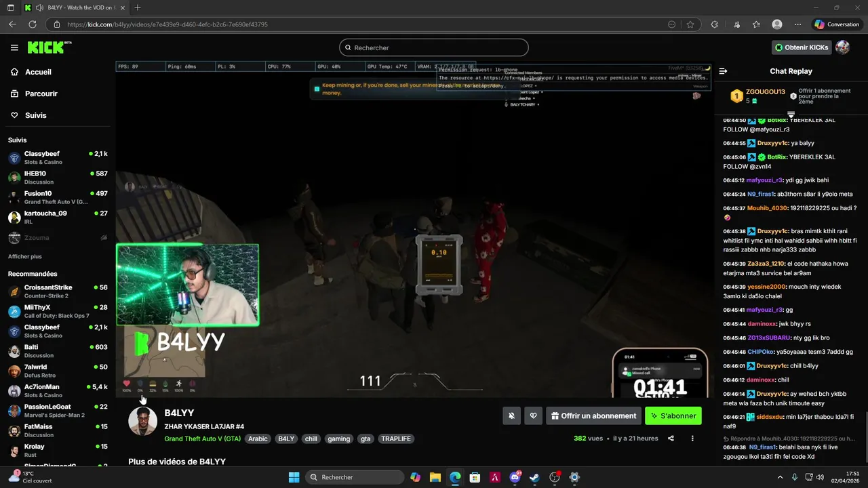Open Suivis in the sidebar
Viewport: 868px width, 488px height.
[35, 115]
